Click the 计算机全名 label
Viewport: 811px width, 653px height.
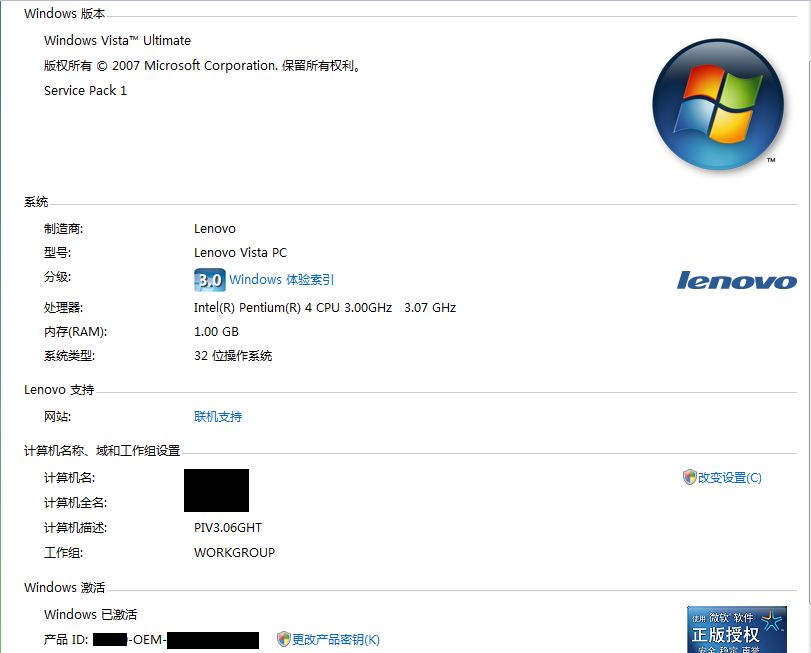(76, 503)
